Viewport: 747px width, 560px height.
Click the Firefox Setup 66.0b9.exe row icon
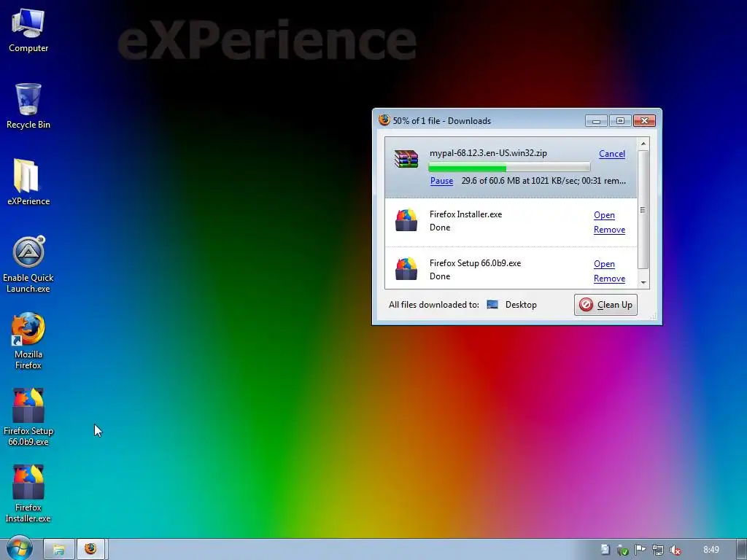tap(406, 269)
